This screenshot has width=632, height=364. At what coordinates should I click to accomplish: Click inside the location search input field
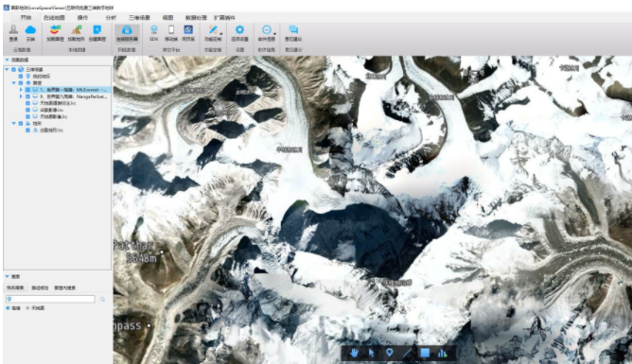click(50, 299)
